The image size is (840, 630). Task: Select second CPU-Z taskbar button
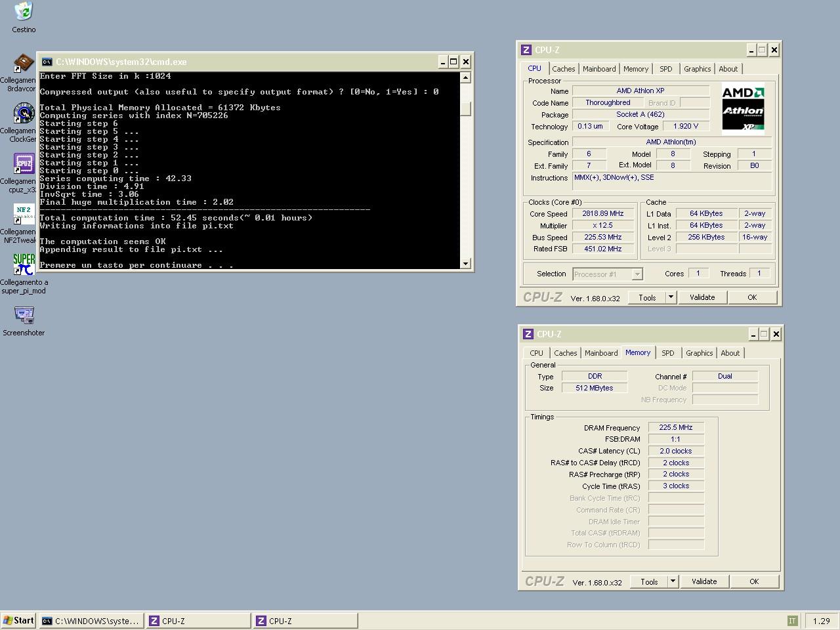pyautogui.click(x=305, y=621)
